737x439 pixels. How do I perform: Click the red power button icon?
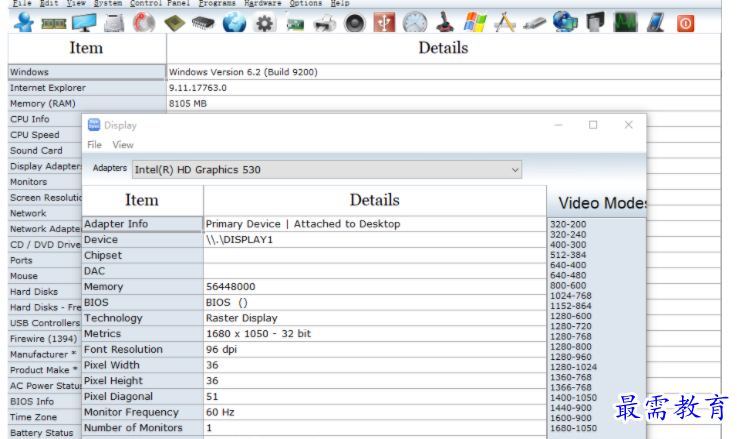pos(685,23)
